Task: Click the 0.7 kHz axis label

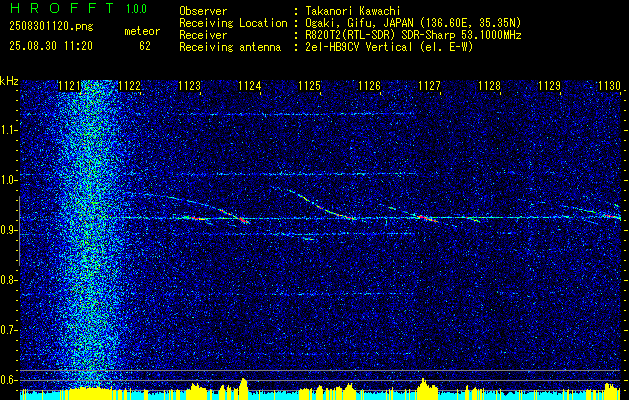Action: click(8, 330)
